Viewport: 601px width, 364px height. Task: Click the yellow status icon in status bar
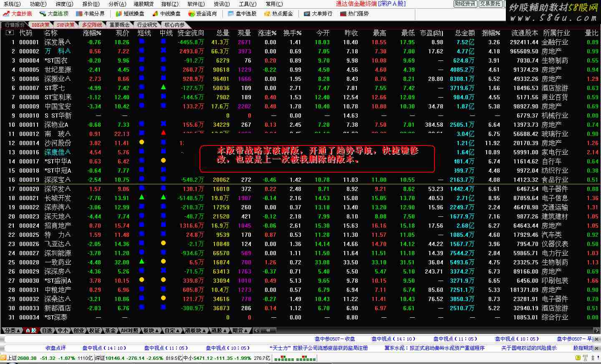(578, 358)
